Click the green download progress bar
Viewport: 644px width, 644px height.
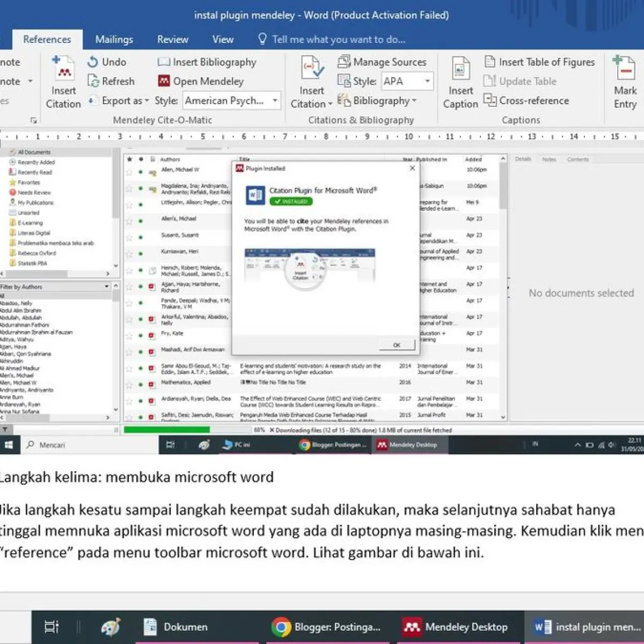(166, 430)
